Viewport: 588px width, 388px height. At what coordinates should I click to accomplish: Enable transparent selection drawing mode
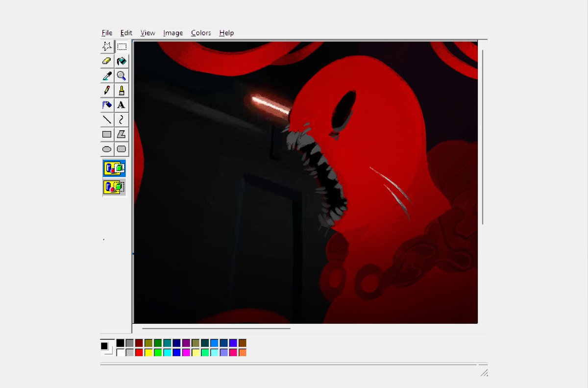[x=114, y=187]
